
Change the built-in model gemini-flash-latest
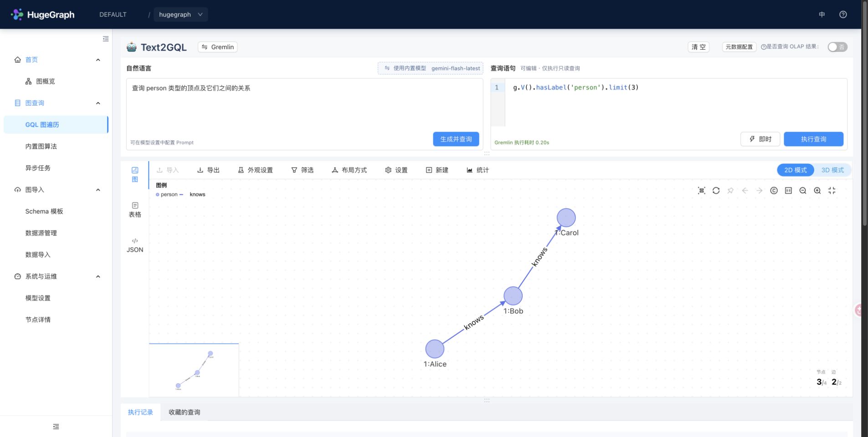tap(431, 68)
